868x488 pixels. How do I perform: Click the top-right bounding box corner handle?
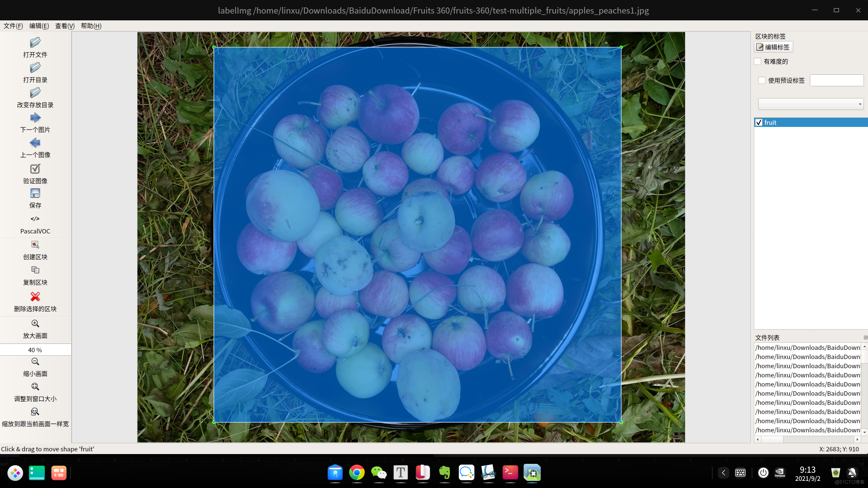click(x=621, y=47)
